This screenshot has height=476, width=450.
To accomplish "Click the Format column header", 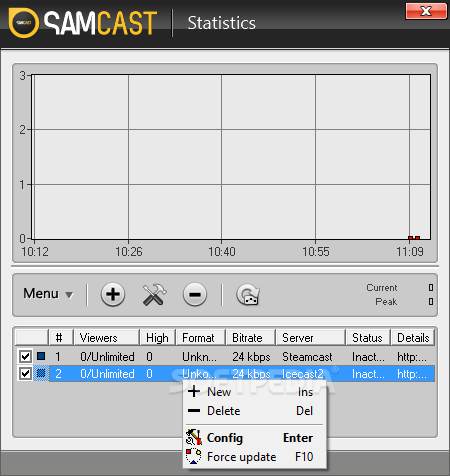I will (x=201, y=338).
